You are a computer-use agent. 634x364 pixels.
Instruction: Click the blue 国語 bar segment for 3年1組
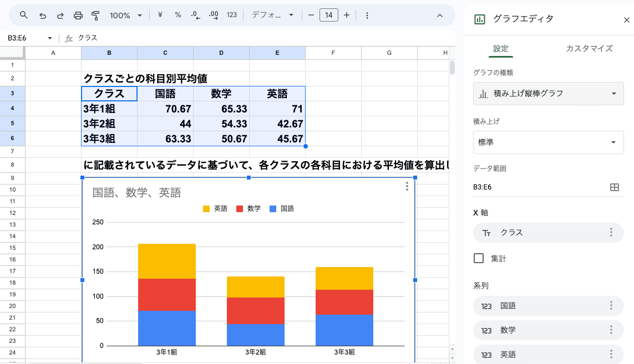[x=167, y=328]
